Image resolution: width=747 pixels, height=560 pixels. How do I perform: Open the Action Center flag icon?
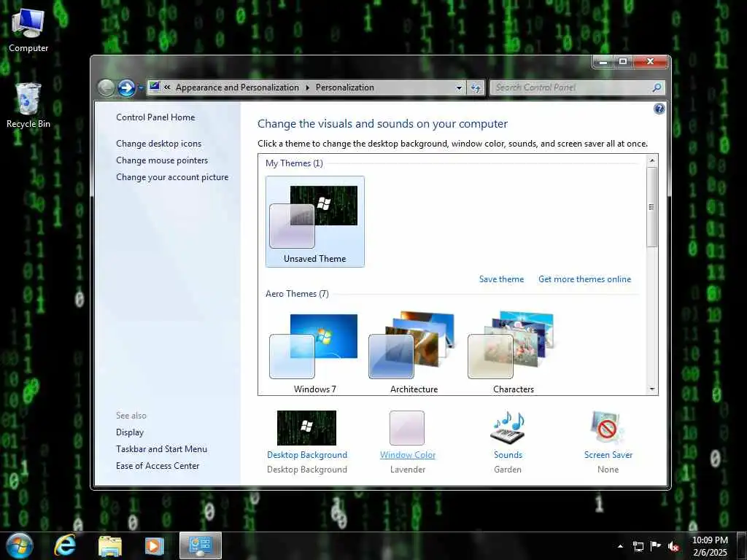[656, 545]
